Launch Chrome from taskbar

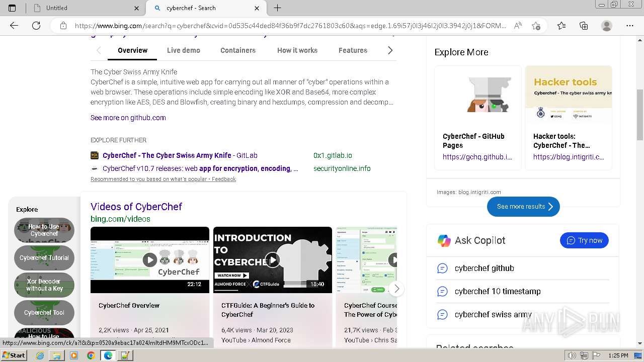click(x=91, y=355)
